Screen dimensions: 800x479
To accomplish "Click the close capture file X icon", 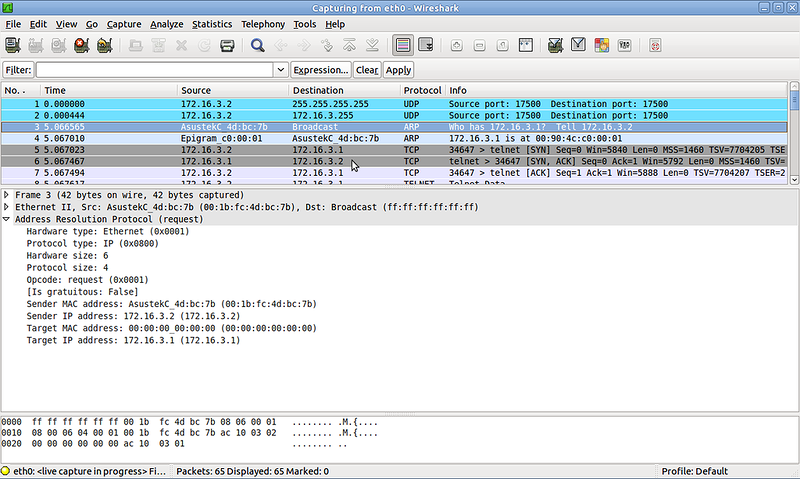I will [181, 45].
